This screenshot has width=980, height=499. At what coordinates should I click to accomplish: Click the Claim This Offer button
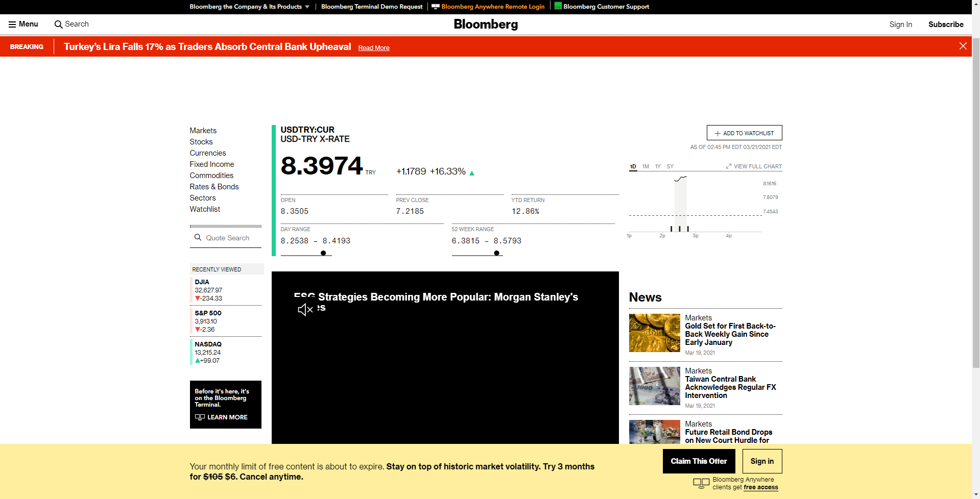(x=699, y=461)
